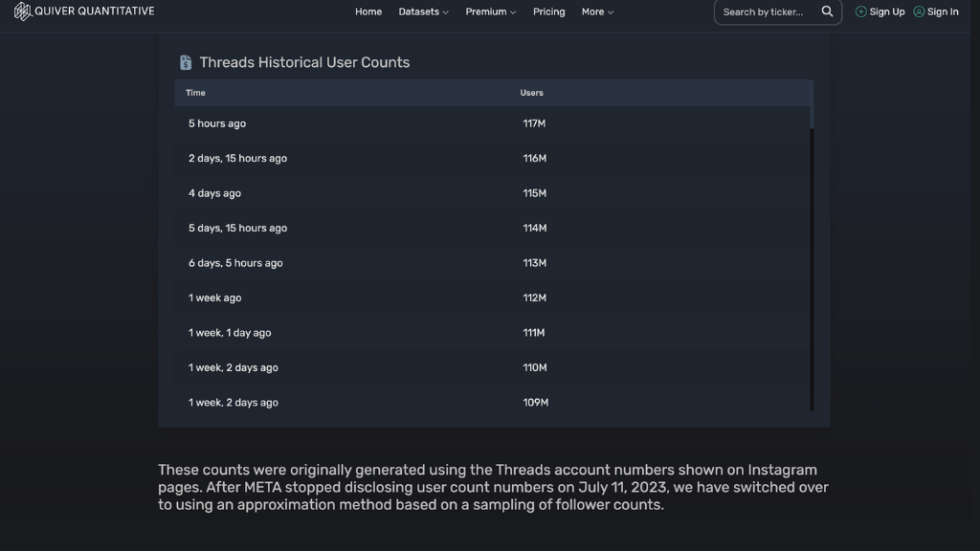980x551 pixels.
Task: Click the Users column header
Action: (531, 93)
